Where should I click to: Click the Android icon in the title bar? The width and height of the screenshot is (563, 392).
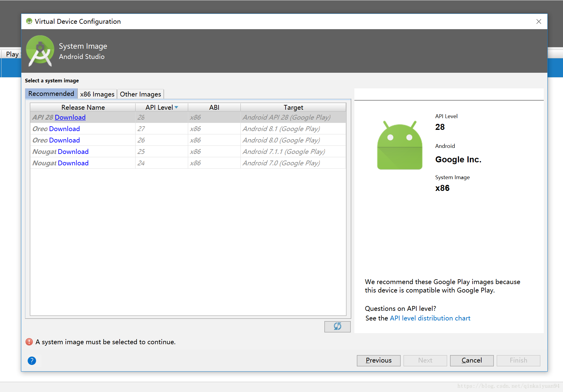pos(29,21)
